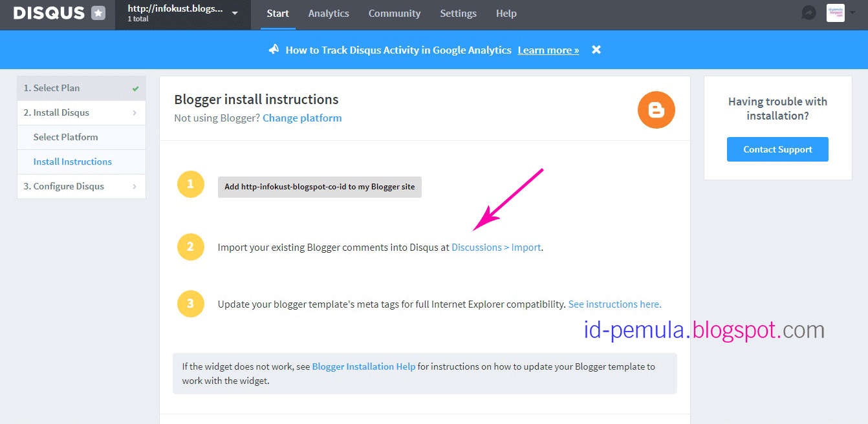Viewport: 868px width, 424px height.
Task: Open the Settings tab
Action: click(459, 14)
